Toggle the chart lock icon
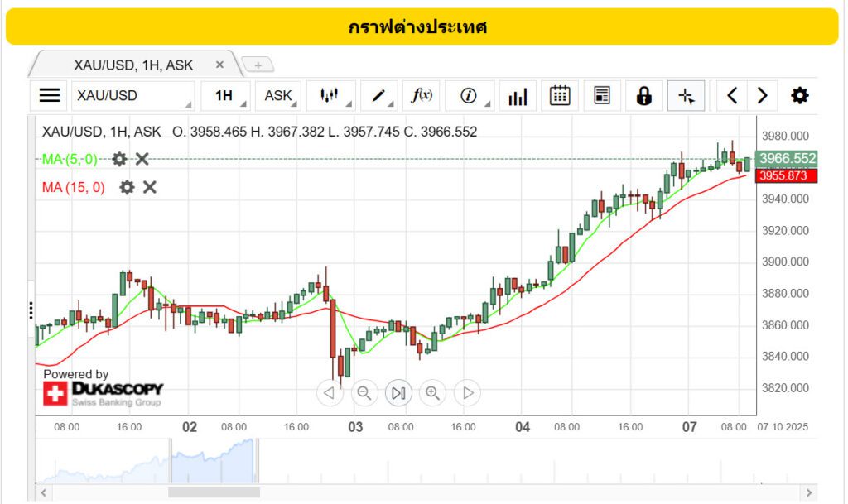848x504 pixels. coord(643,96)
